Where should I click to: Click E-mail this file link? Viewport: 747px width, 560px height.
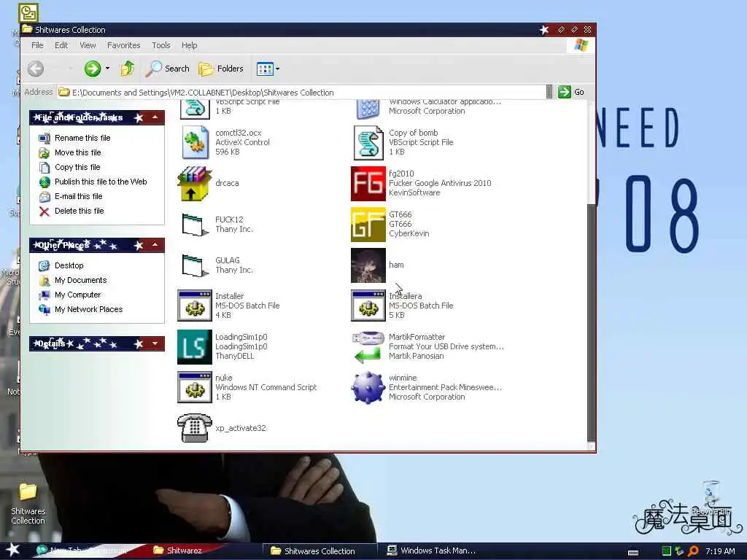(x=78, y=196)
